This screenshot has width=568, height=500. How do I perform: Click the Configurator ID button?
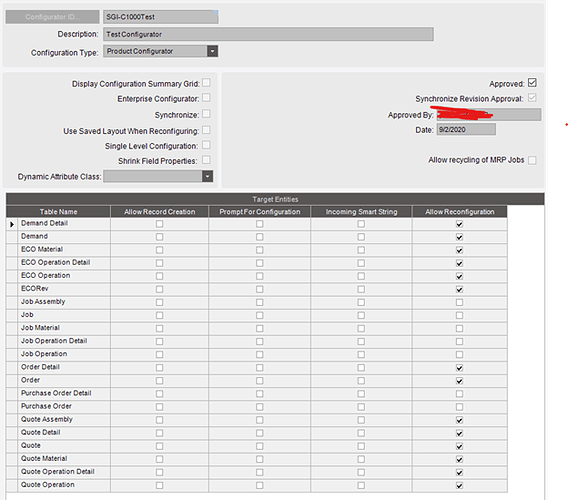[x=52, y=17]
